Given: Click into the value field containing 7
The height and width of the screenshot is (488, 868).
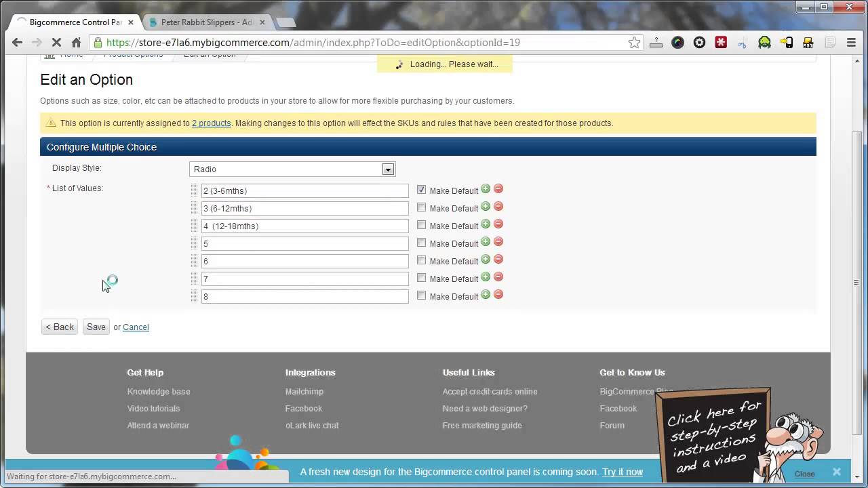Looking at the screenshot, I should (x=305, y=279).
